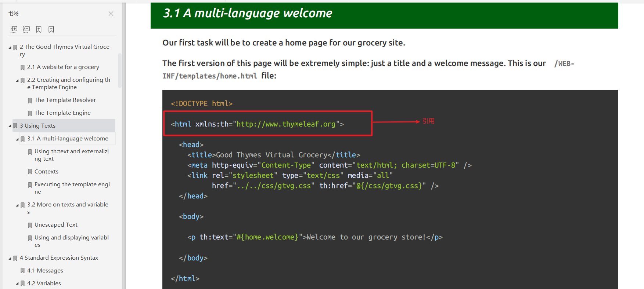The image size is (644, 289).
Task: Collapse the '3.1 A multi-language welcome' node
Action: click(17, 139)
